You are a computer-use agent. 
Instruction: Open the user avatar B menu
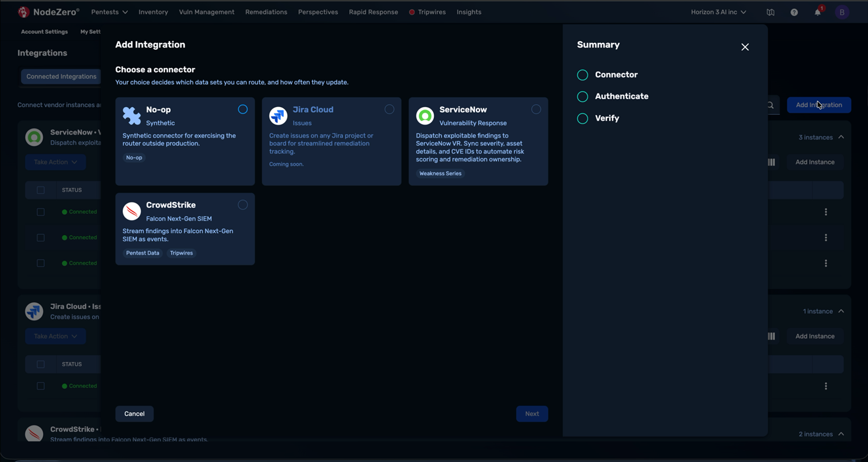(842, 12)
